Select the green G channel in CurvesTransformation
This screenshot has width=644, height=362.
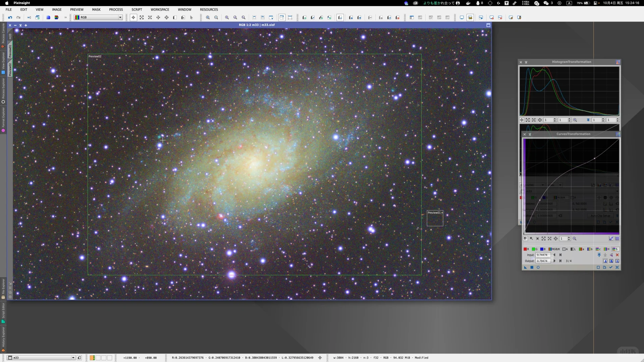point(535,249)
